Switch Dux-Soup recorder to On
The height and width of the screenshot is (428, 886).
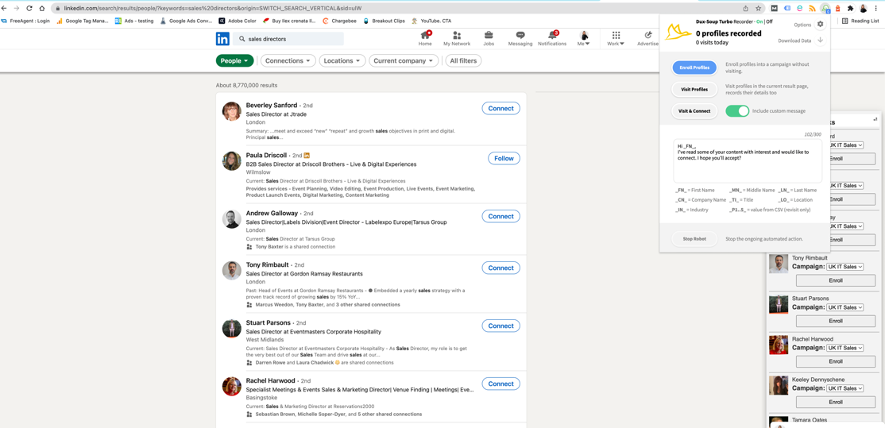tap(759, 21)
